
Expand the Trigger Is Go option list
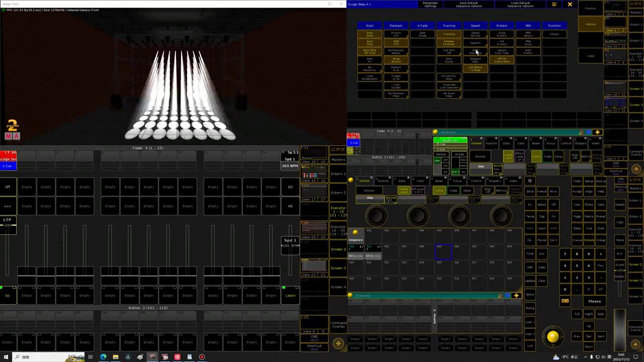[396, 77]
